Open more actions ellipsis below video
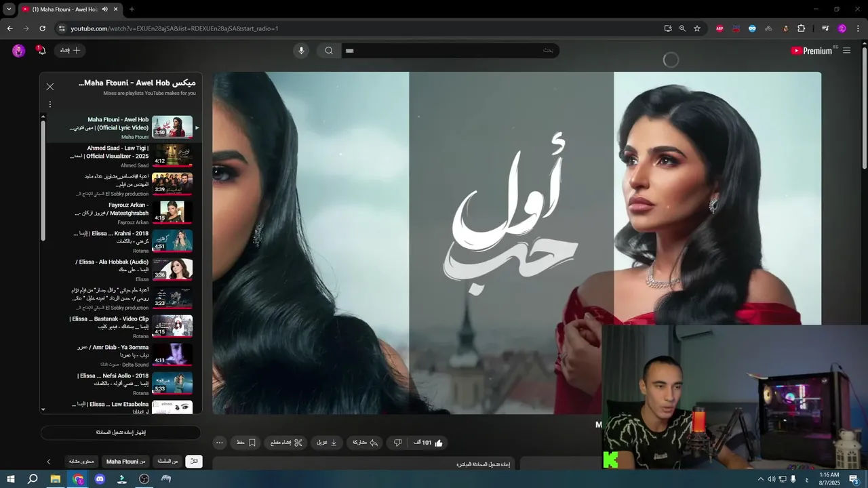The width and height of the screenshot is (868, 488). 219,443
